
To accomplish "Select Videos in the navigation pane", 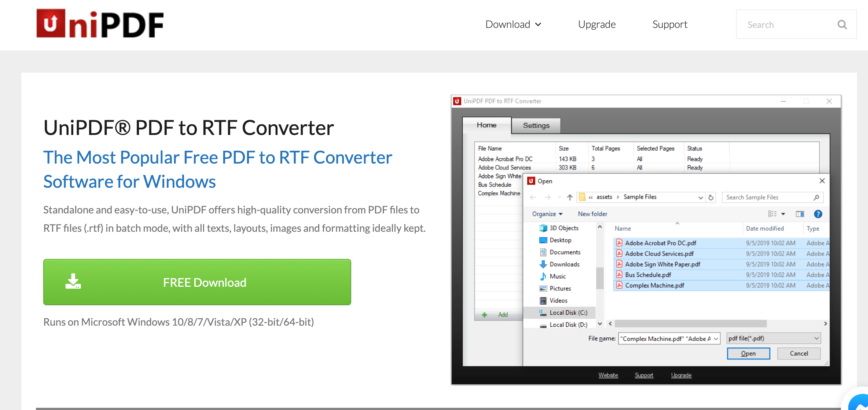I will [x=553, y=301].
